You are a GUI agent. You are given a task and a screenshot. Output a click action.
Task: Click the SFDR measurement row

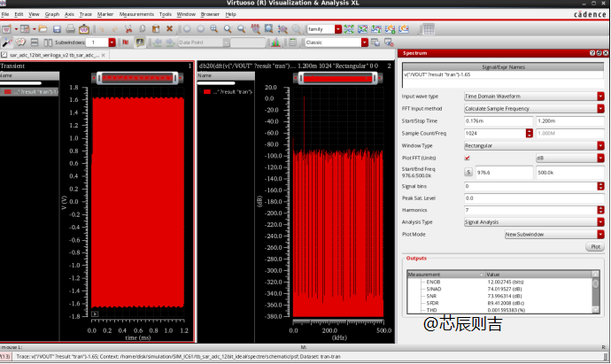499,303
